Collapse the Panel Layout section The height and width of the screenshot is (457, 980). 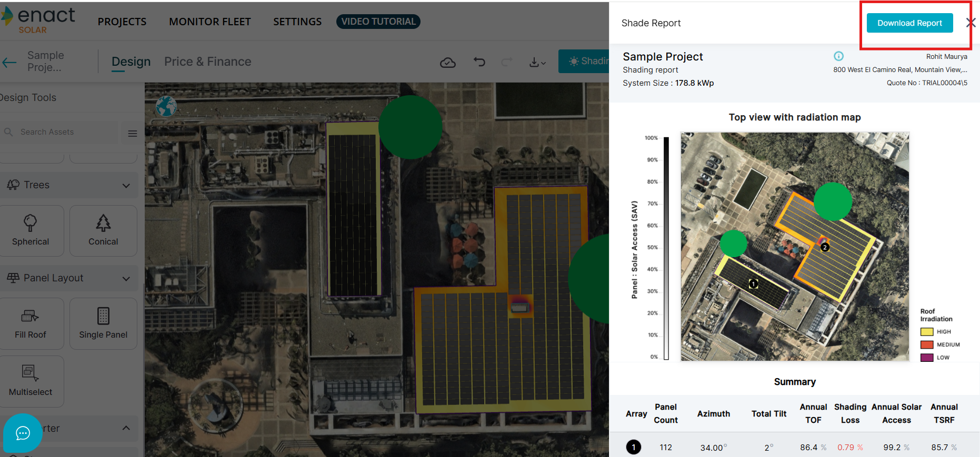click(x=126, y=279)
